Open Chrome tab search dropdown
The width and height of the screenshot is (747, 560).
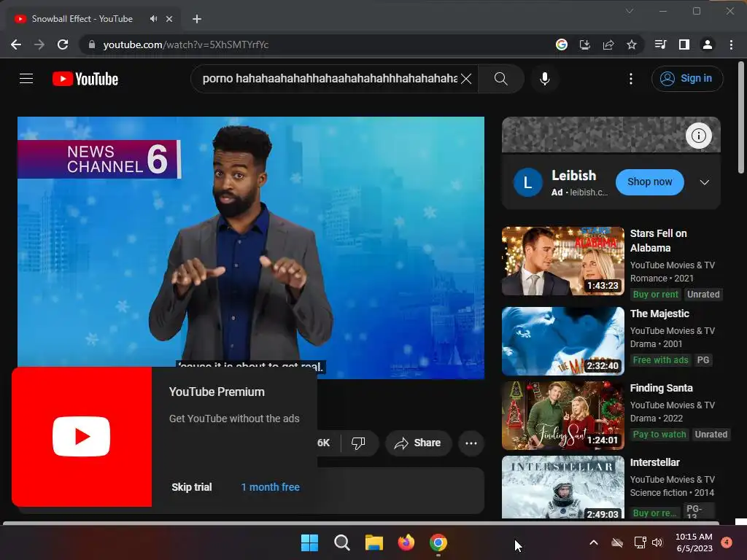(x=630, y=11)
